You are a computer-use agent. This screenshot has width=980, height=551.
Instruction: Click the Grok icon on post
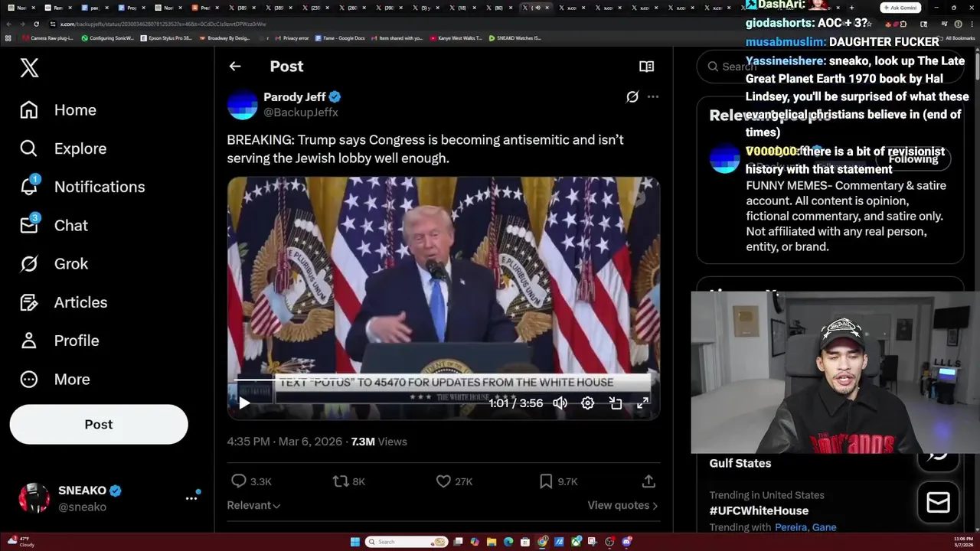pyautogui.click(x=632, y=96)
